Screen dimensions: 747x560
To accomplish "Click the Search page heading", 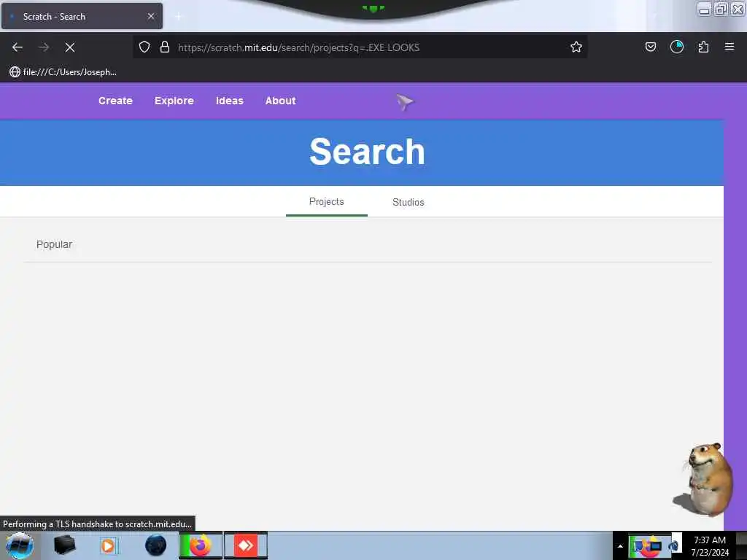I will pyautogui.click(x=367, y=152).
